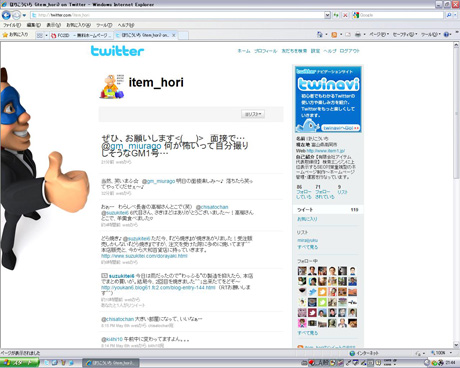Expand the address bar history dropdown
Screen dimensions: 460x368
327,15
